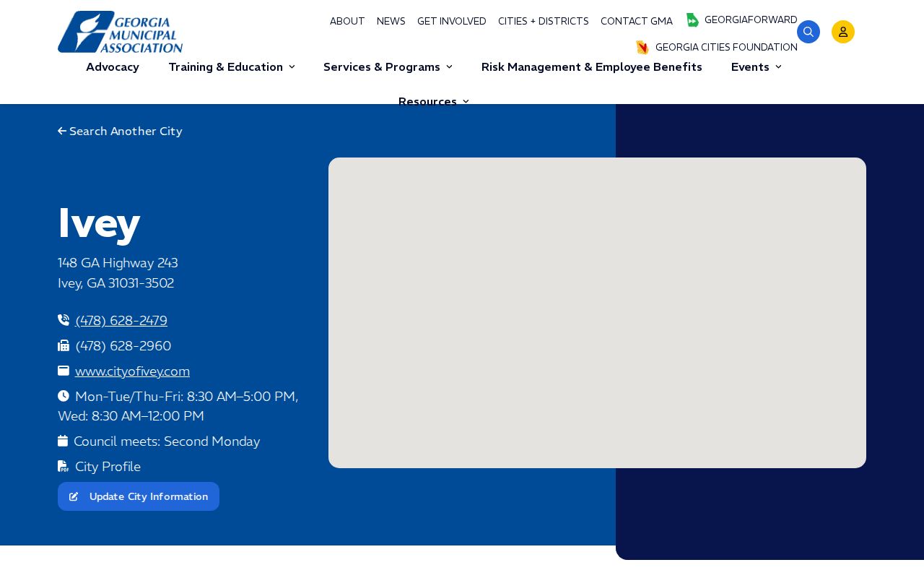
Task: Open the City Profile PDF link
Action: [108, 467]
